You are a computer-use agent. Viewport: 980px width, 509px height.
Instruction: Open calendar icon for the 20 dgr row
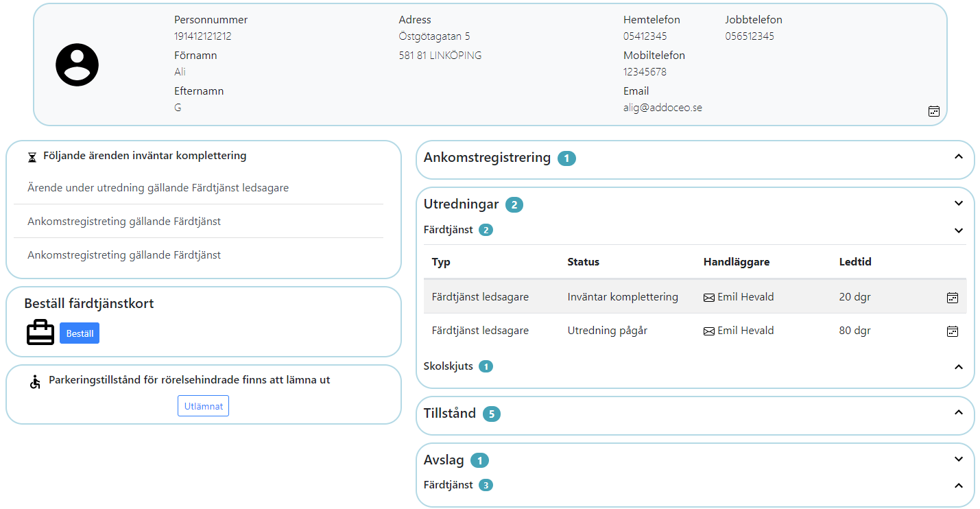[x=952, y=297]
